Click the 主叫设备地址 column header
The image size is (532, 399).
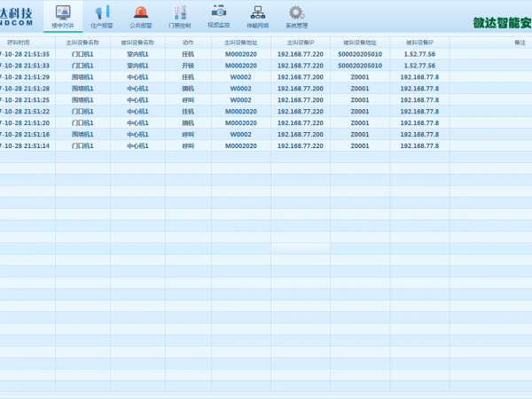pos(240,42)
